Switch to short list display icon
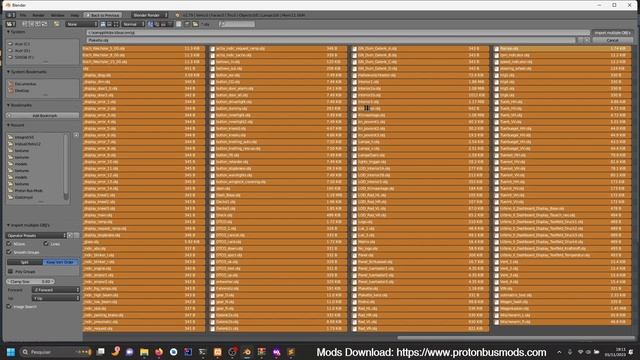The height and width of the screenshot is (360, 640). [103, 24]
